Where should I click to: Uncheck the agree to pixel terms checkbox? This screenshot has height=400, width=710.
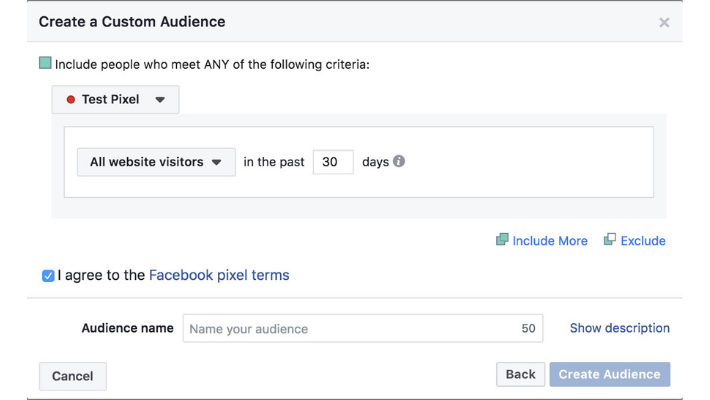(x=48, y=276)
